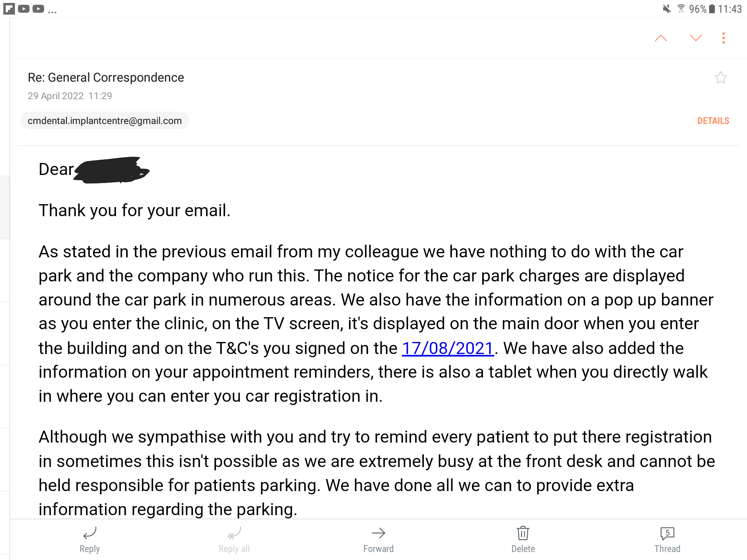This screenshot has width=747, height=560.
Task: Star this email as favorite
Action: 720,78
